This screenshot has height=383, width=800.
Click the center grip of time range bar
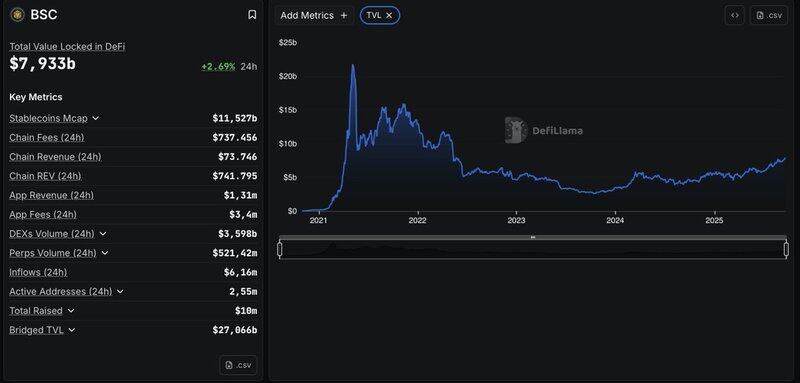point(533,237)
